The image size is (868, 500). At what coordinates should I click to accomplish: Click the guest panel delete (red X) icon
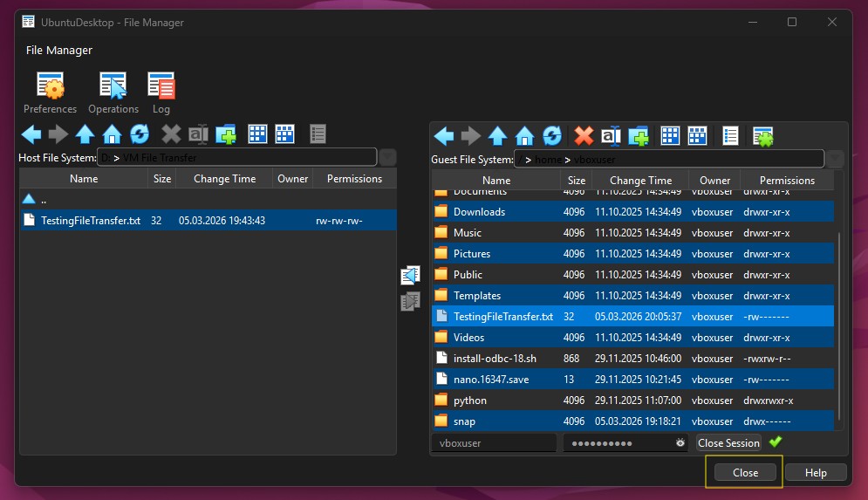584,136
